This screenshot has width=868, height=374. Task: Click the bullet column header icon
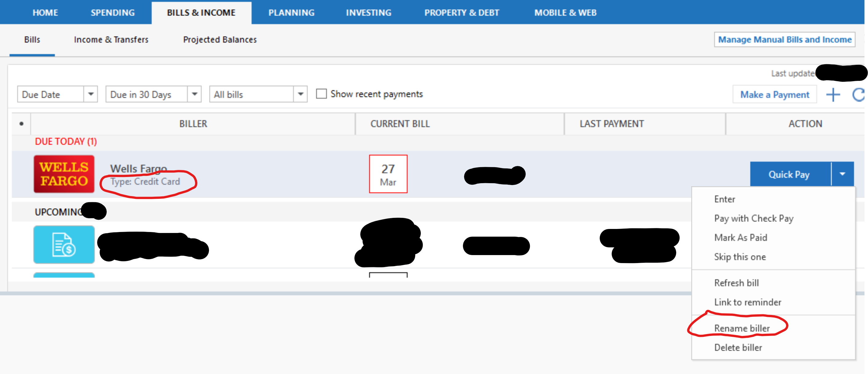point(21,124)
